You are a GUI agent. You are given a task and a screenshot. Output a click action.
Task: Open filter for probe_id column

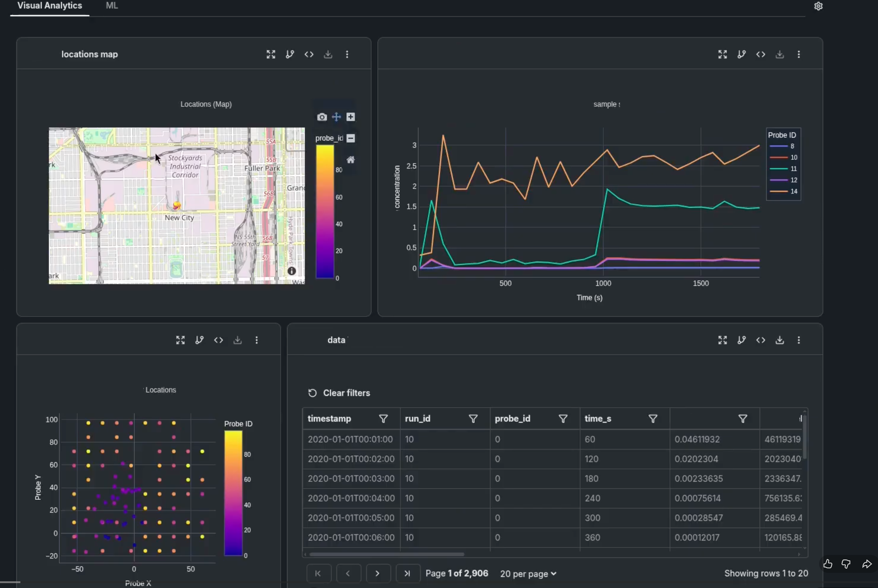[x=563, y=419]
